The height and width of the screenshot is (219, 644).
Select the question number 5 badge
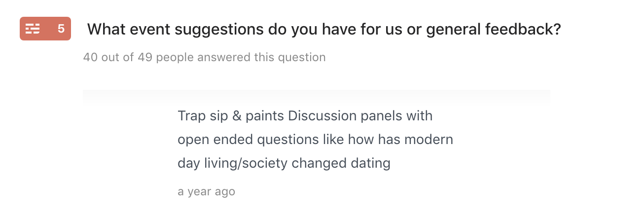coord(61,29)
